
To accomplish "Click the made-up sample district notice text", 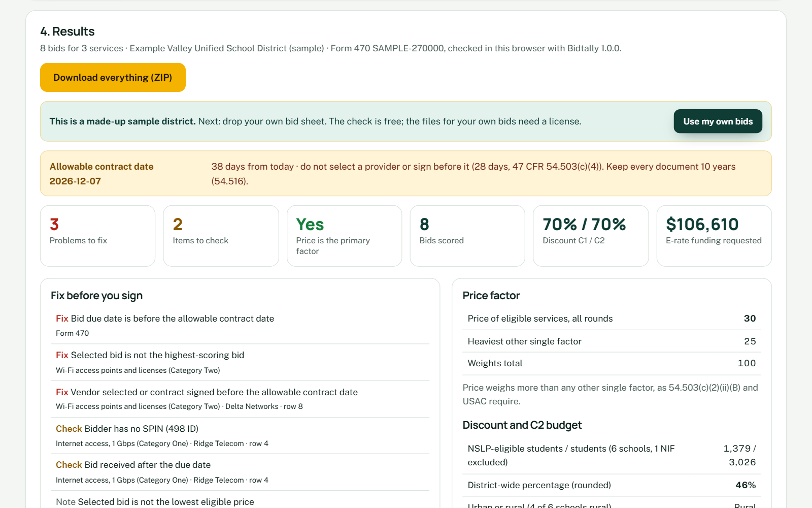I will (x=315, y=121).
